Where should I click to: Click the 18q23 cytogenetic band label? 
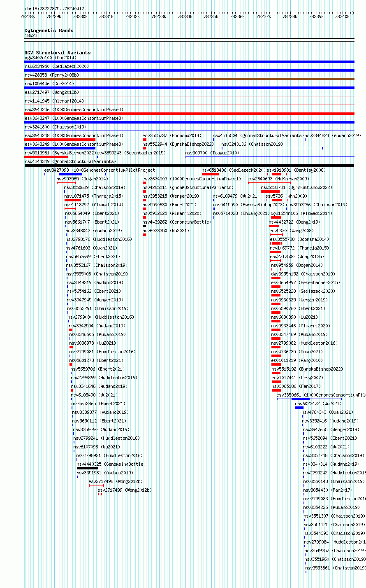pyautogui.click(x=31, y=35)
